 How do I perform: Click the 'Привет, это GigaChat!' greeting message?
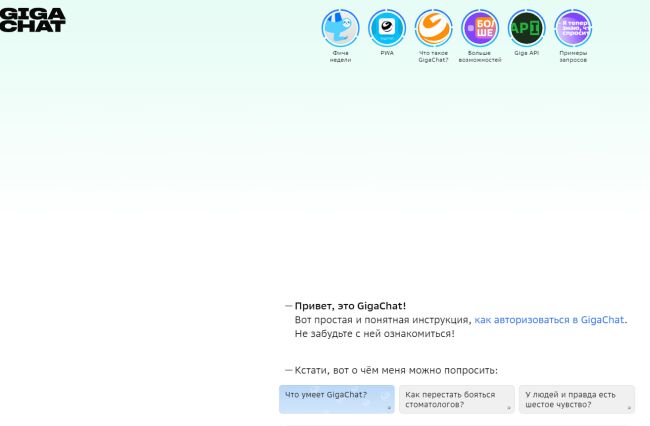pyautogui.click(x=350, y=306)
